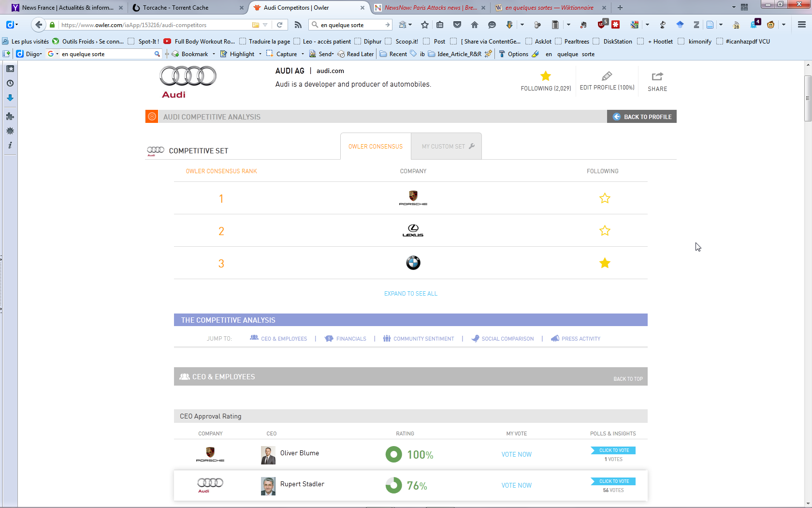Open the Les plus visités bookmark
This screenshot has height=508, width=812.
coord(26,41)
